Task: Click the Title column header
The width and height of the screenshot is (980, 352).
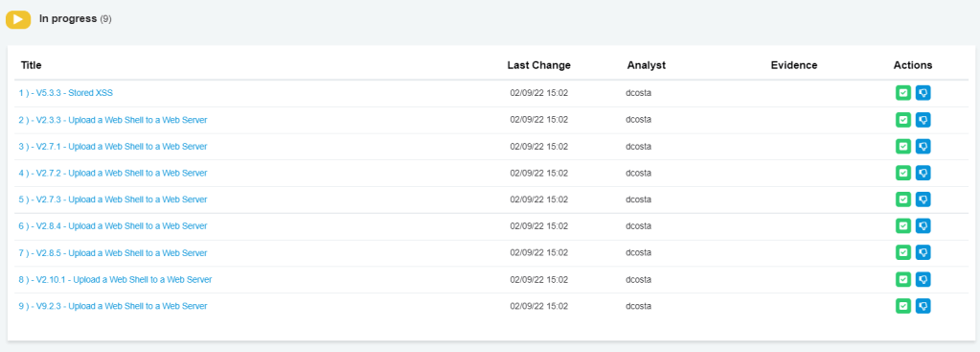Action: 32,65
